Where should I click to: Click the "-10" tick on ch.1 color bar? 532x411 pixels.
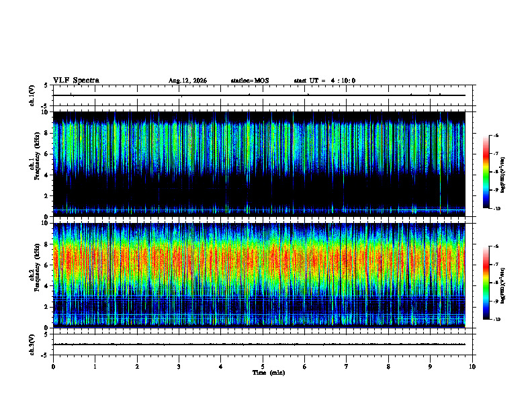(x=496, y=209)
